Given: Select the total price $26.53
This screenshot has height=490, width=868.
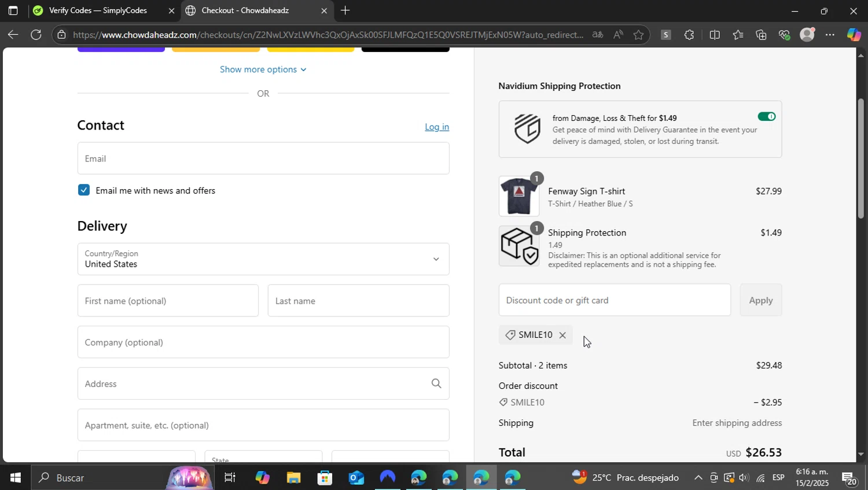Looking at the screenshot, I should [763, 452].
